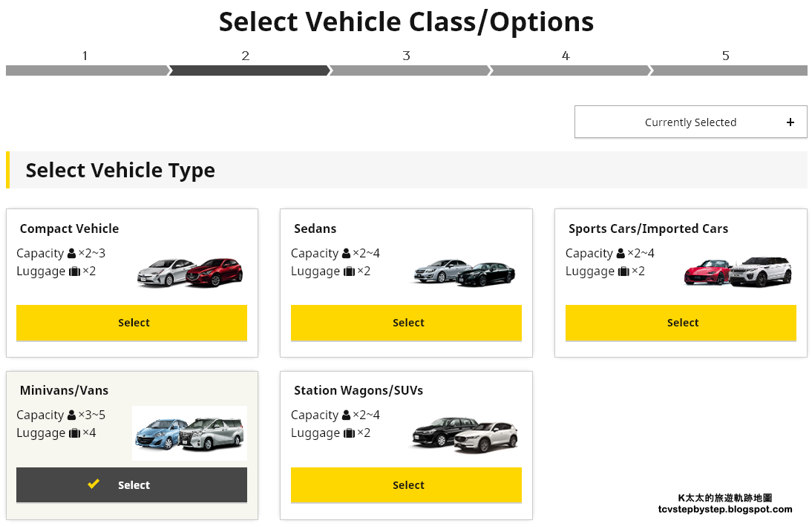Screen dimensions: 812x526
Task: Open tcvstepbystep.blogspot.com watermark link
Action: coord(725,510)
